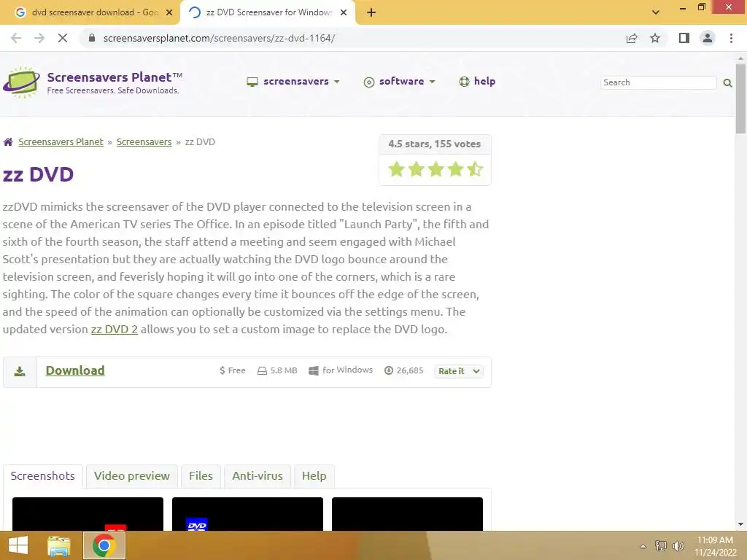The image size is (747, 560).
Task: Click the scrollbar down arrow
Action: tap(741, 524)
